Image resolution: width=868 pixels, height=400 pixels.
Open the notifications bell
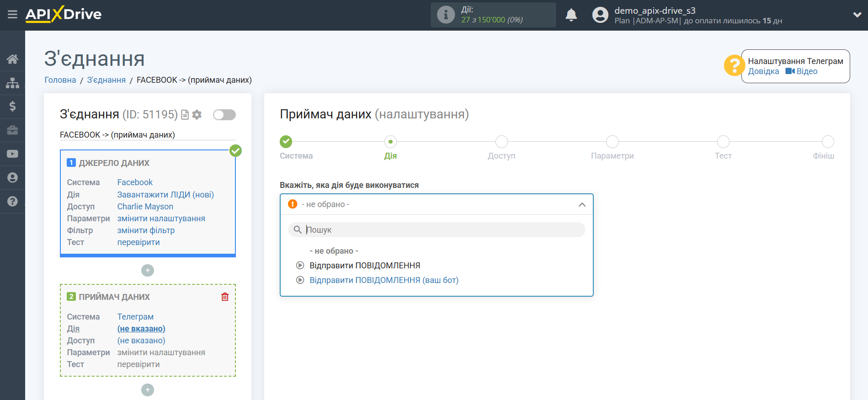(571, 15)
